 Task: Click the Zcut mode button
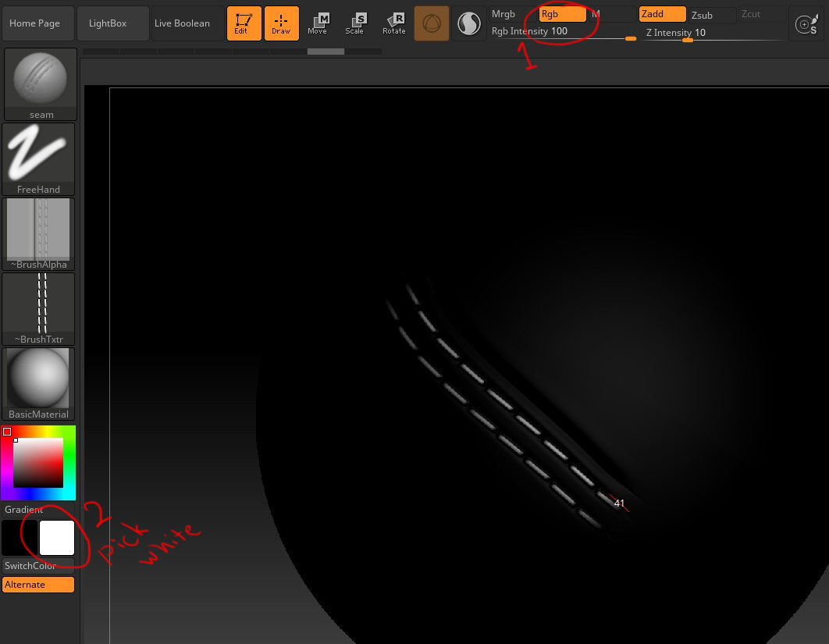click(761, 14)
